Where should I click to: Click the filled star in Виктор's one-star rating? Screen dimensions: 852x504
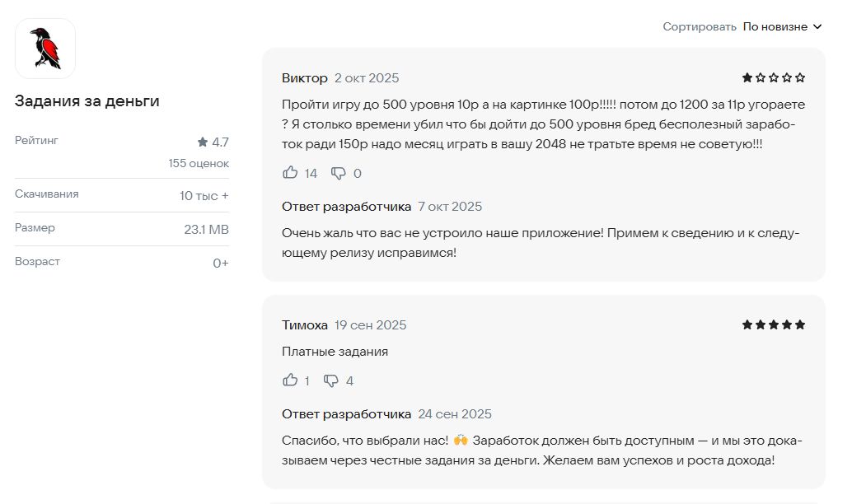tap(747, 77)
